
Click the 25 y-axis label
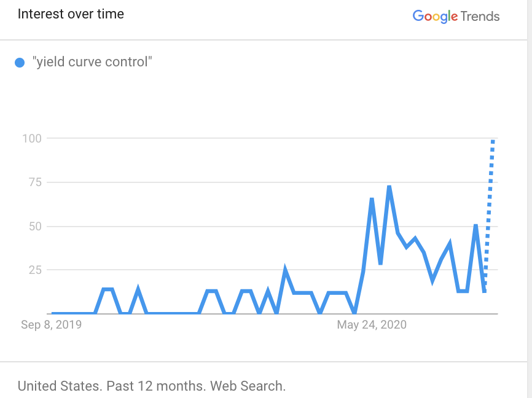click(x=35, y=270)
